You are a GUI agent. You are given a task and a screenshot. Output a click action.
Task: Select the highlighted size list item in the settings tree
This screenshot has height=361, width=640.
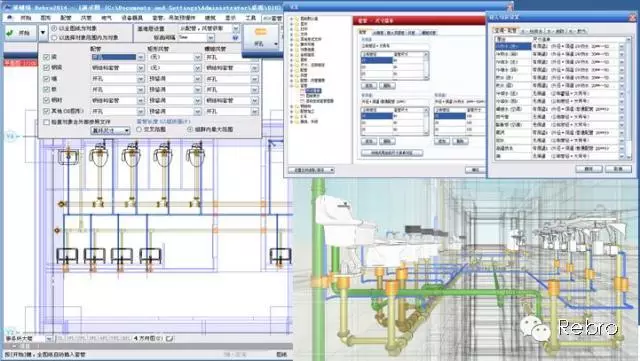(x=313, y=91)
